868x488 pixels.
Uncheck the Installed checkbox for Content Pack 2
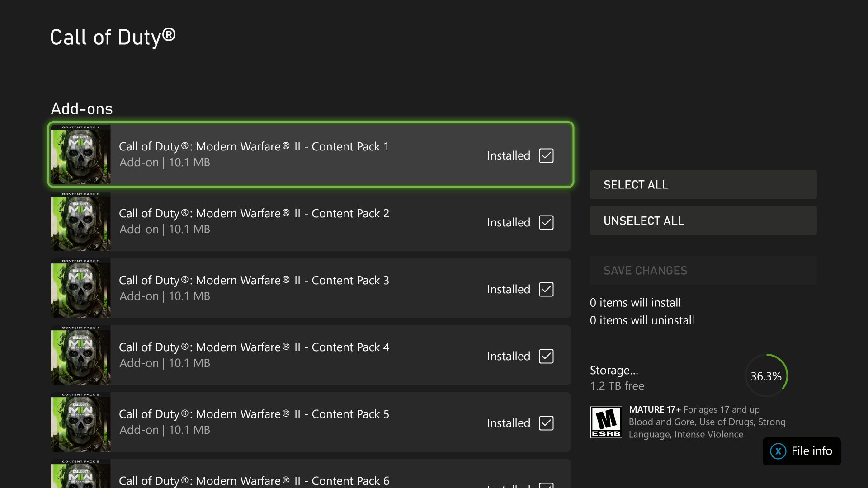click(x=546, y=222)
